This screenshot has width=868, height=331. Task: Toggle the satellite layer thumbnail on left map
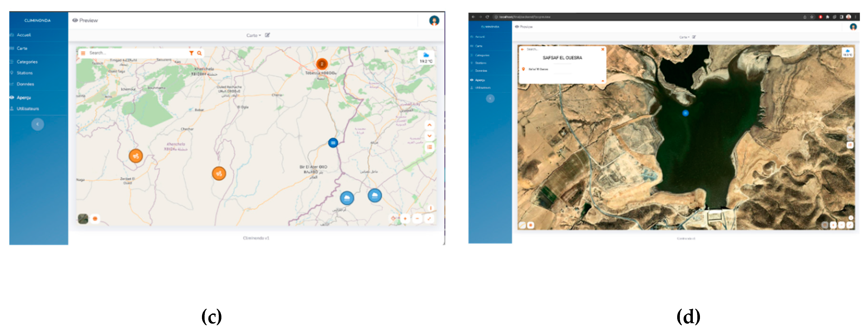tap(83, 219)
